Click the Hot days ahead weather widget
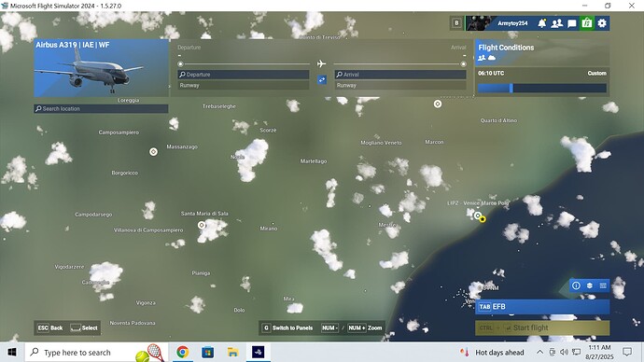 tap(492, 352)
